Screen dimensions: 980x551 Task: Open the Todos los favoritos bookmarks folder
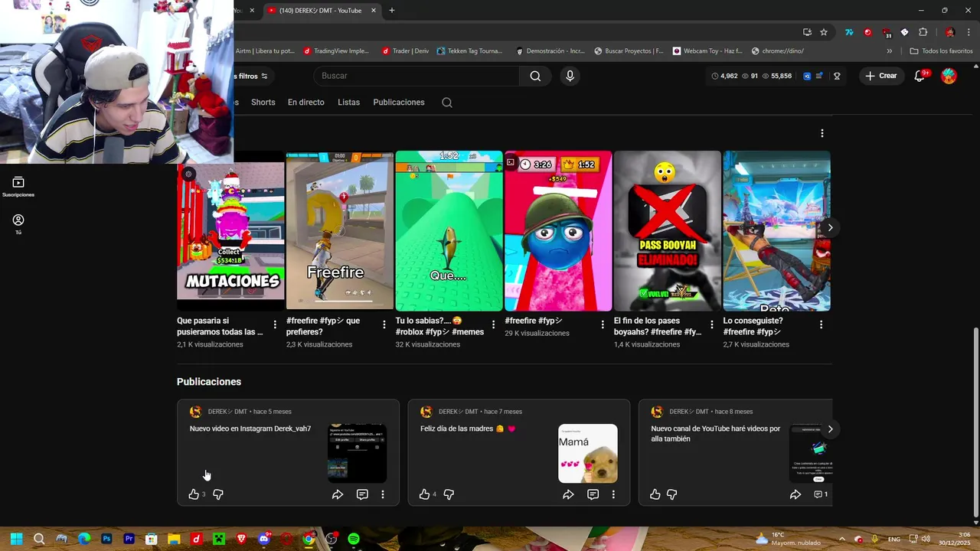[x=941, y=51]
